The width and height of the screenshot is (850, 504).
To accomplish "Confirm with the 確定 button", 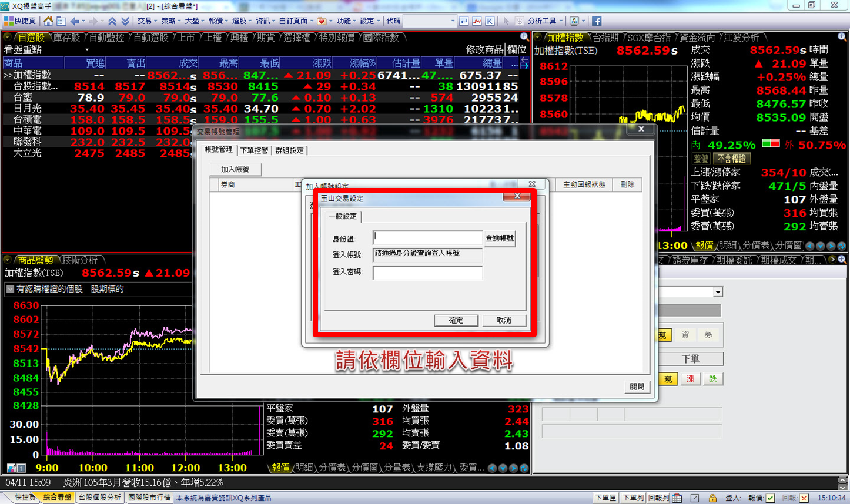I will pyautogui.click(x=456, y=320).
